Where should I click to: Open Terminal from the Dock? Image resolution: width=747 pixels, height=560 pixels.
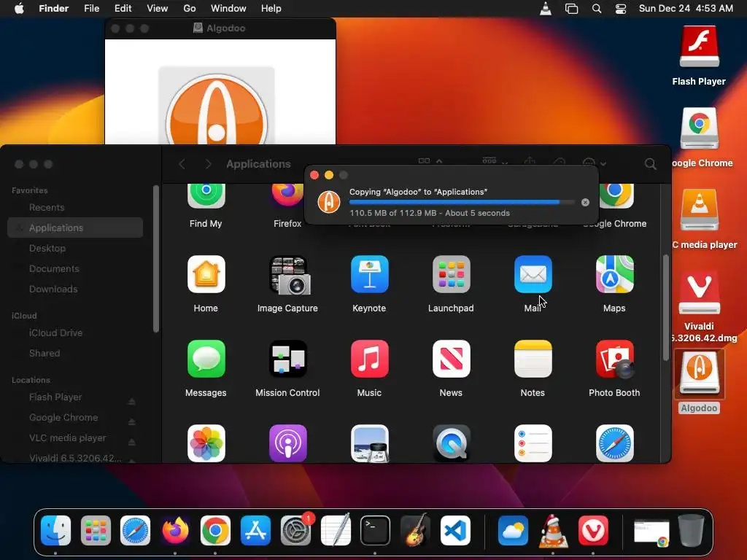376,531
